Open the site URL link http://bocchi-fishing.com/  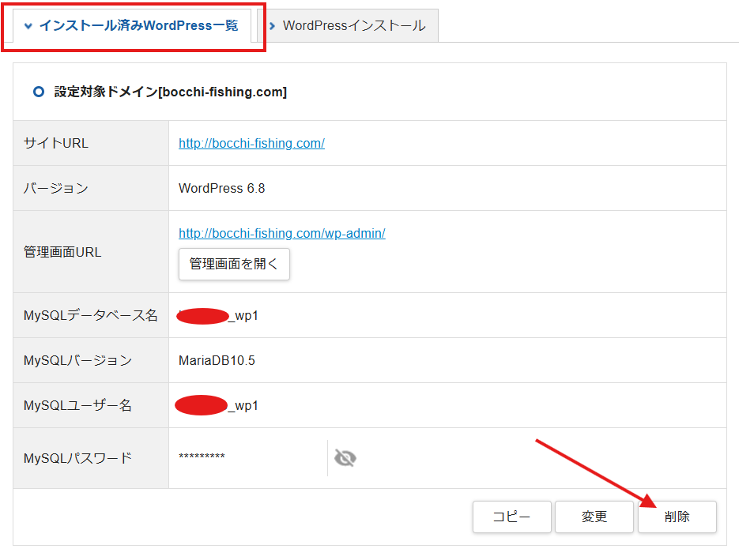251,143
